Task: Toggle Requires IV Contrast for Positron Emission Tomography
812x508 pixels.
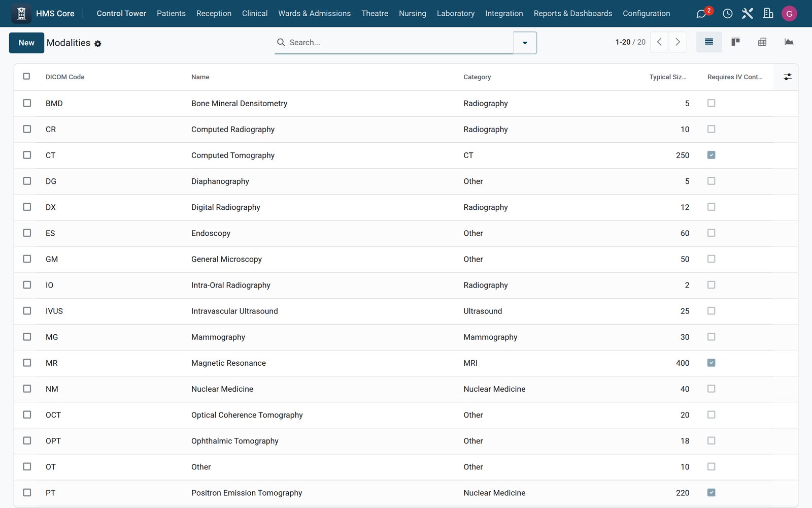Action: tap(711, 492)
